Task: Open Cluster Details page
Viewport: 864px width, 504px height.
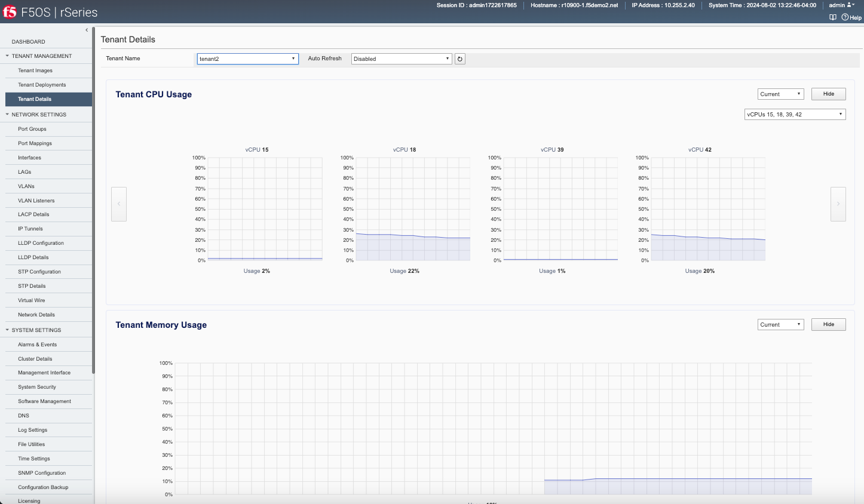Action: click(x=48, y=359)
